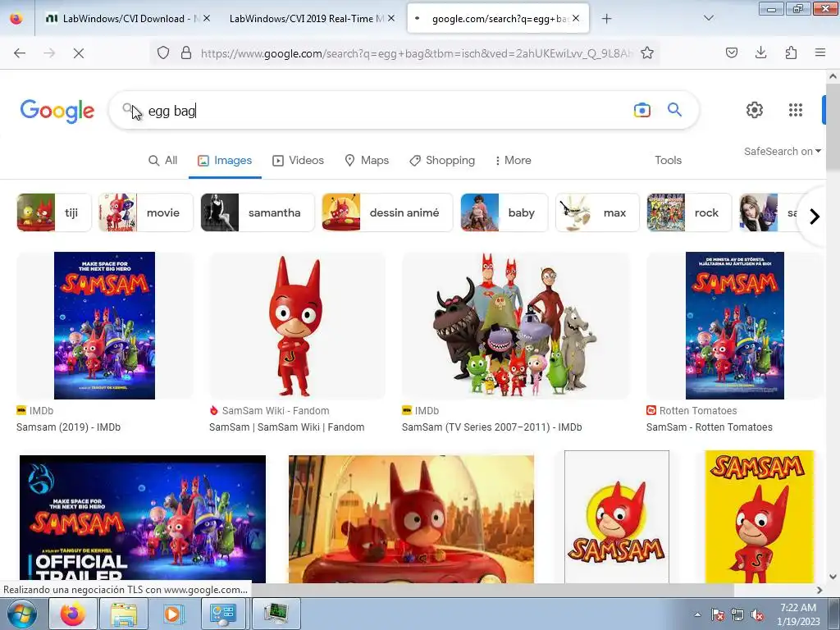The height and width of the screenshot is (630, 840).
Task: Open the Firefox downloads panel
Action: tap(760, 52)
